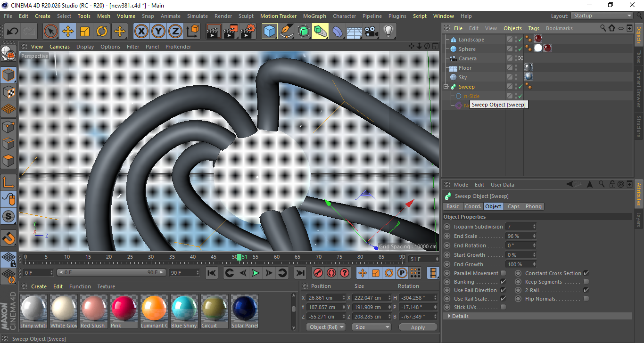Open the deformer objects icon
This screenshot has width=644, height=343.
pos(338,32)
